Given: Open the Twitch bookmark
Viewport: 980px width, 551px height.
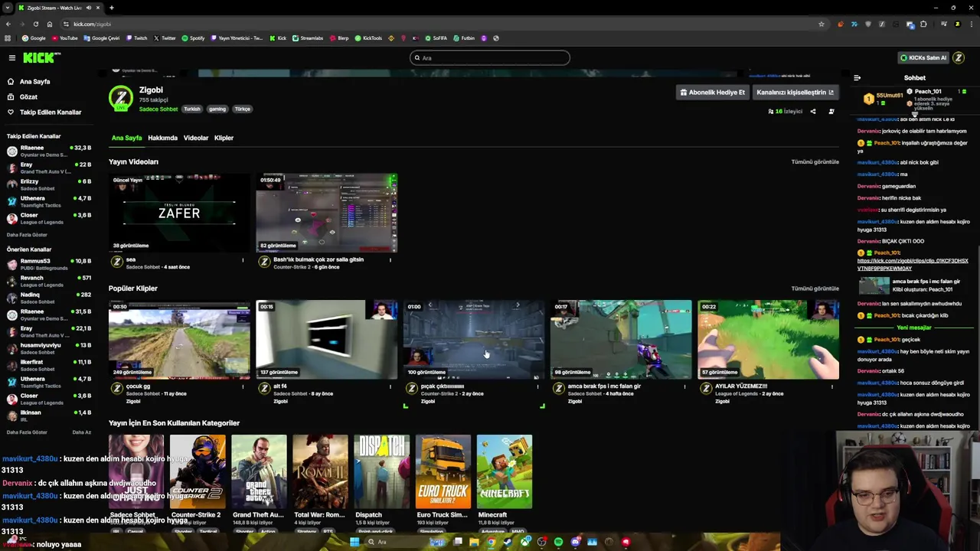Looking at the screenshot, I should click(137, 38).
